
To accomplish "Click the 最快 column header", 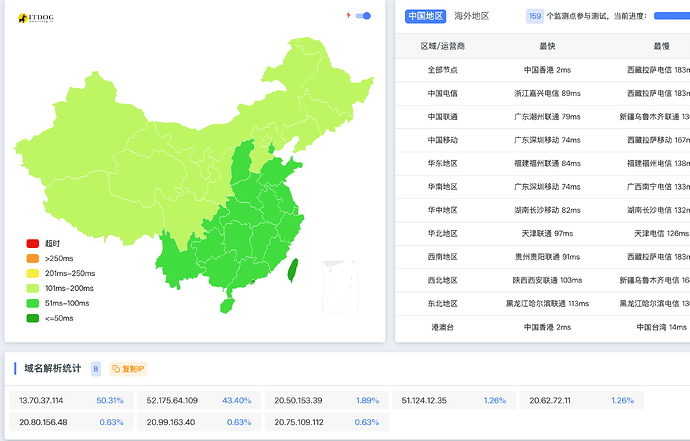I will [547, 46].
